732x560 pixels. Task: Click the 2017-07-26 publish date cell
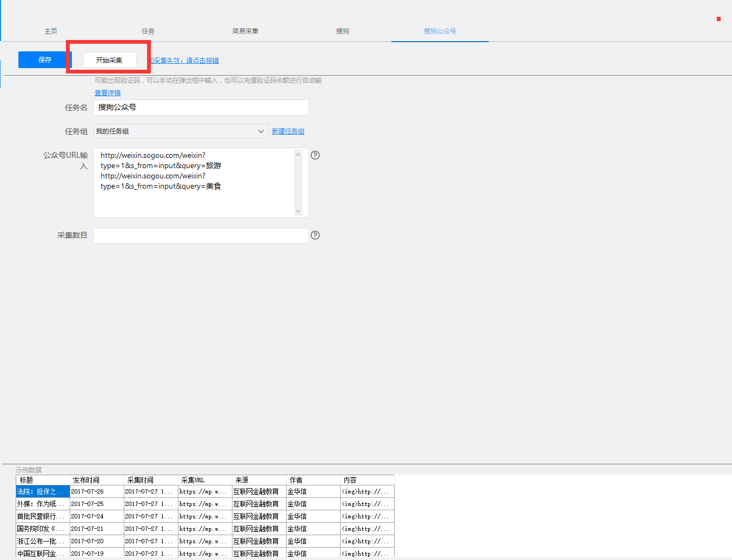coord(97,491)
